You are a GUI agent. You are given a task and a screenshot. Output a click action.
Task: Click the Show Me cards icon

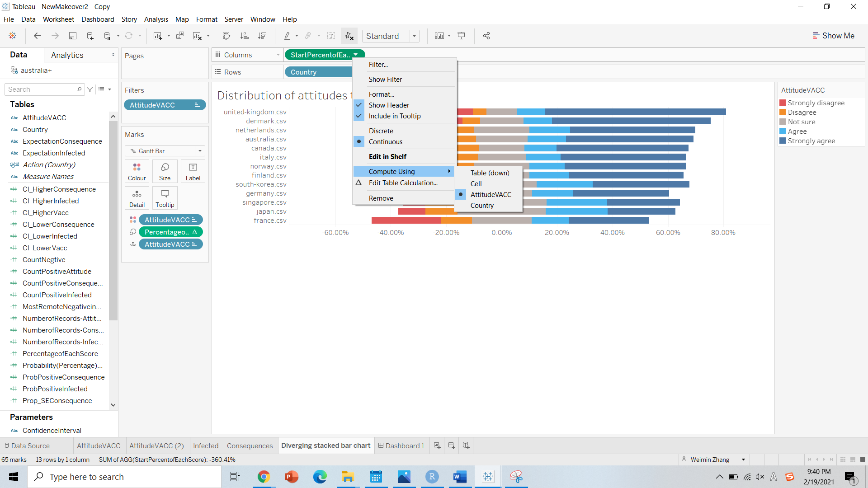click(439, 36)
